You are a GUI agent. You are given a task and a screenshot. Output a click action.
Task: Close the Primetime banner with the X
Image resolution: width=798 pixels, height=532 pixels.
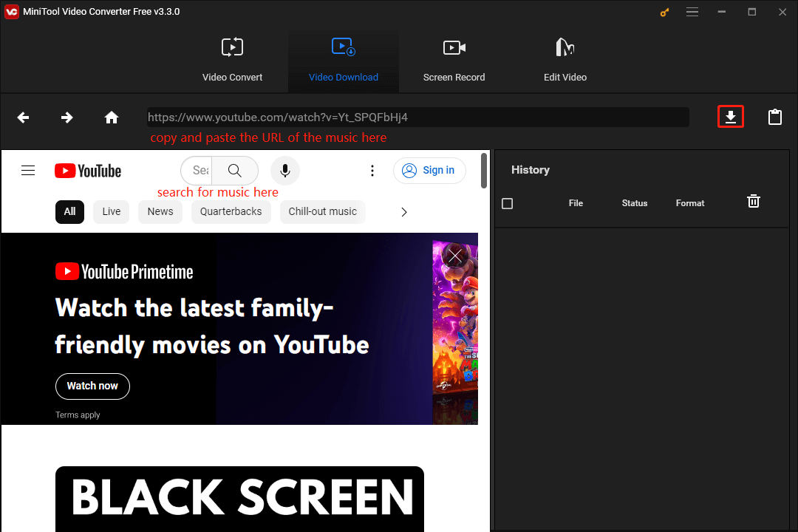[x=455, y=256]
